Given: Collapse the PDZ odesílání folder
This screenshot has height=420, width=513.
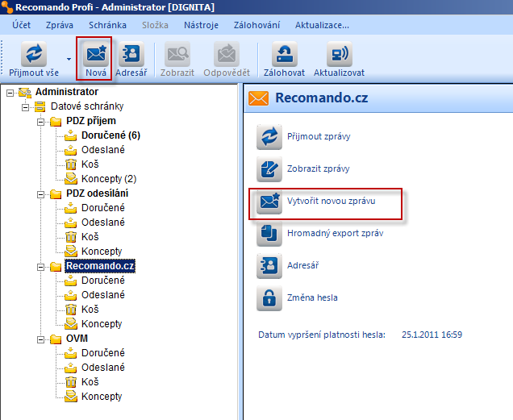Looking at the screenshot, I should [x=40, y=194].
